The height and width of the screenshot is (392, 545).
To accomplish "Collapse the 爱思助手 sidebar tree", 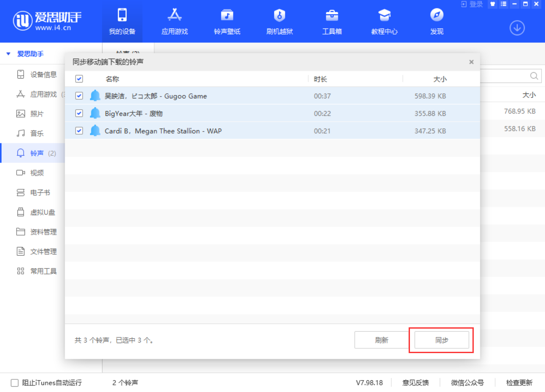I will pyautogui.click(x=8, y=54).
